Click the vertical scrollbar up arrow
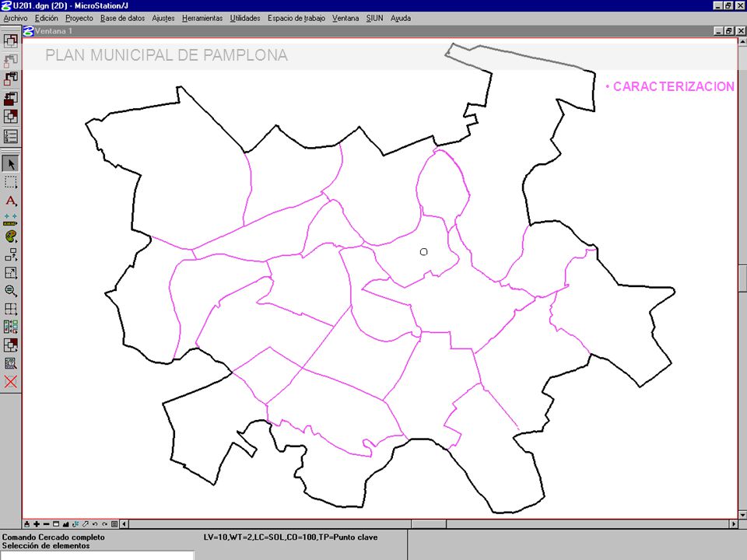Screen dimensions: 747x560 point(742,42)
